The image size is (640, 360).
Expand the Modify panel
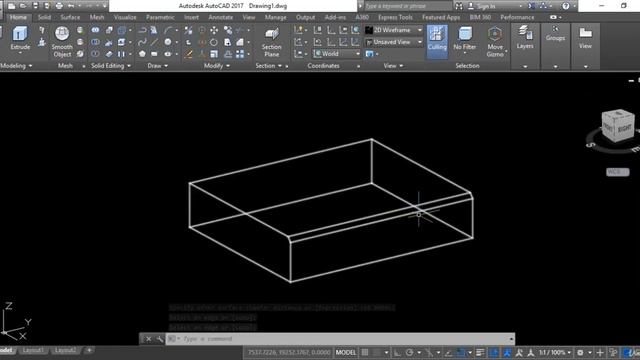216,66
